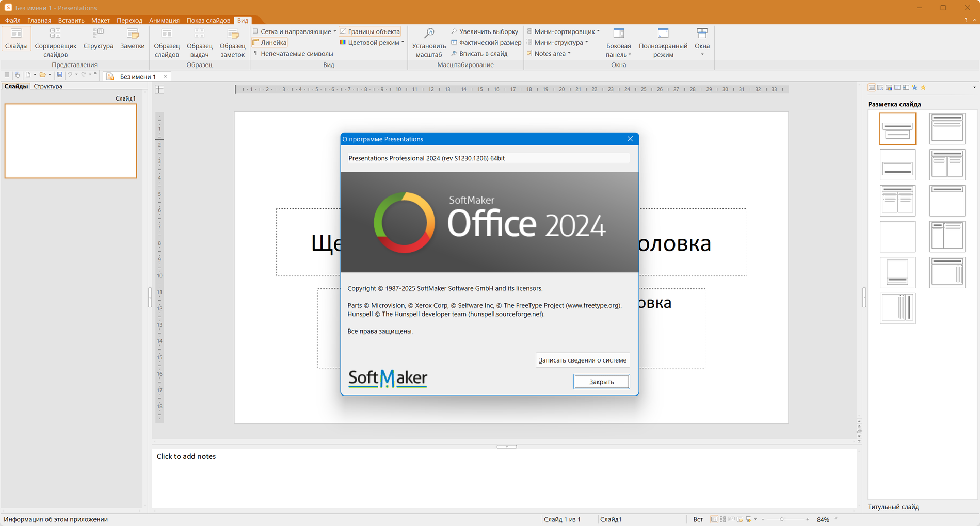
Task: Click the zoom in plus button
Action: tap(808, 519)
